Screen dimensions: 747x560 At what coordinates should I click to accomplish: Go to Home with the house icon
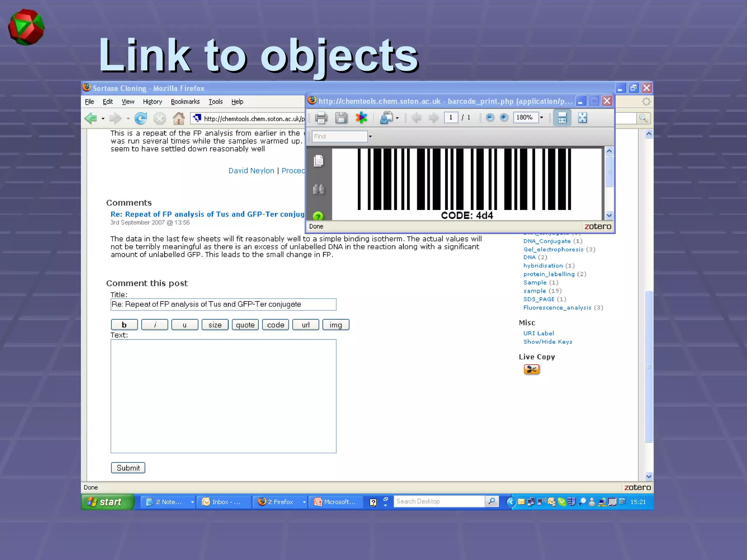pos(179,118)
